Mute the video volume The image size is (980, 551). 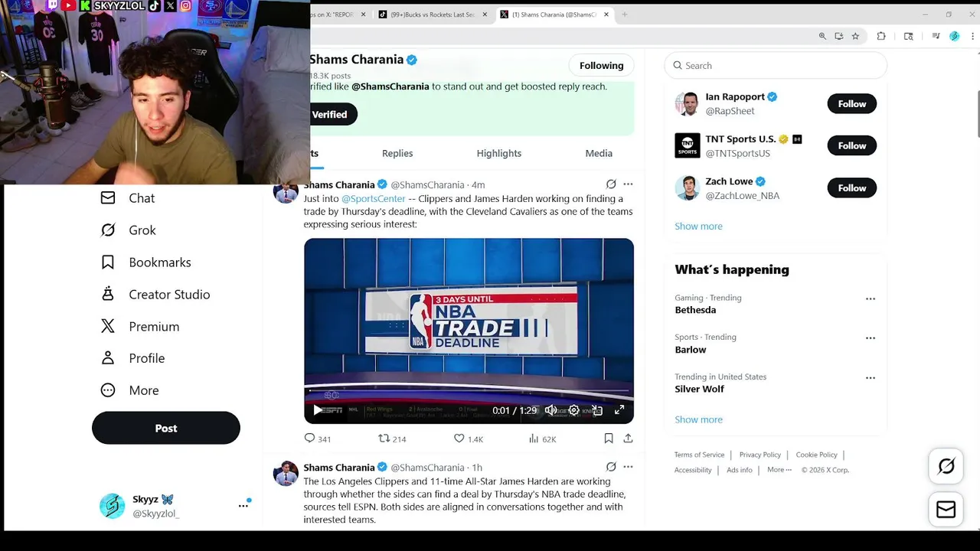tap(550, 410)
